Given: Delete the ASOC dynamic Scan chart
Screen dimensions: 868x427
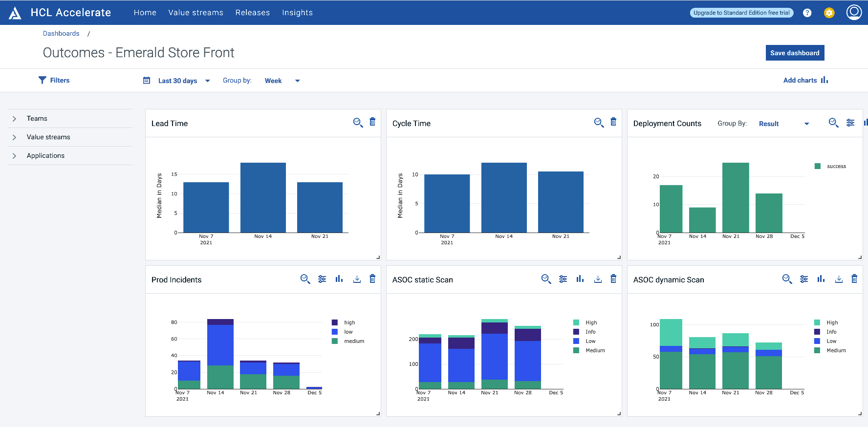Looking at the screenshot, I should (854, 278).
